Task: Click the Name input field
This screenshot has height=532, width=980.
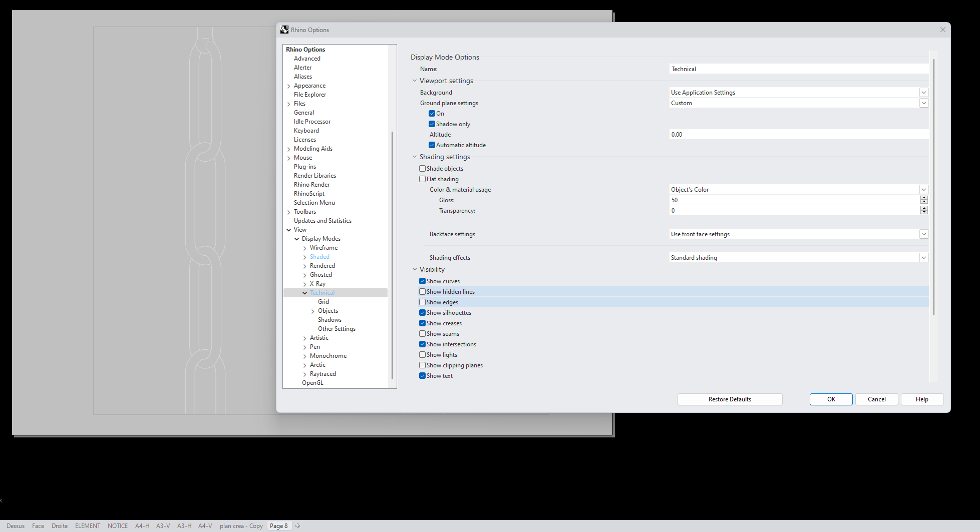Action: 799,69
